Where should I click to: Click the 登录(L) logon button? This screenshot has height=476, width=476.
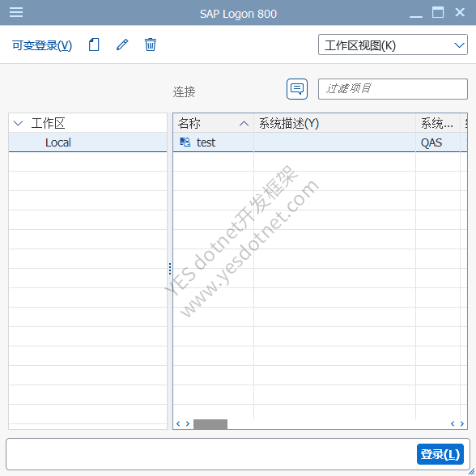tap(440, 454)
